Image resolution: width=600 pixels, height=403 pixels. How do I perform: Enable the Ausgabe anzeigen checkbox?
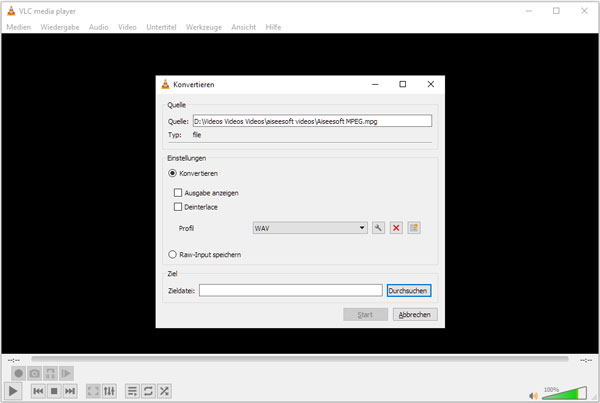pos(178,193)
